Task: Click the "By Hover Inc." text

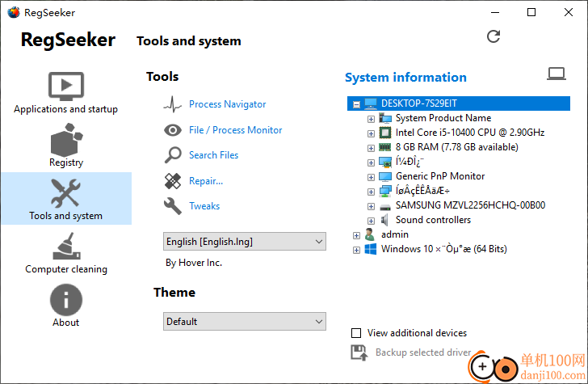Action: tap(194, 263)
